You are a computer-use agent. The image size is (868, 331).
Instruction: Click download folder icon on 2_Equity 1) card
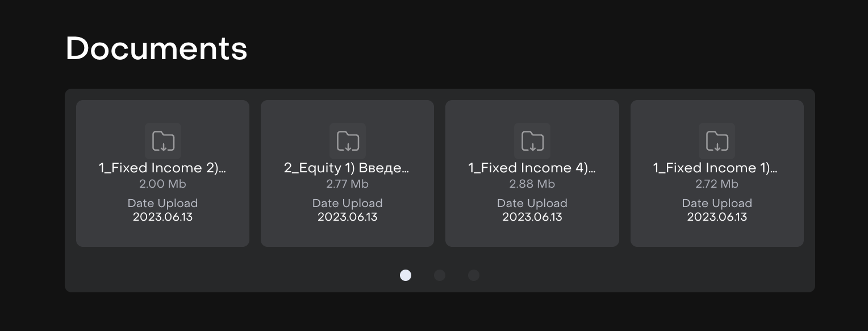[348, 140]
